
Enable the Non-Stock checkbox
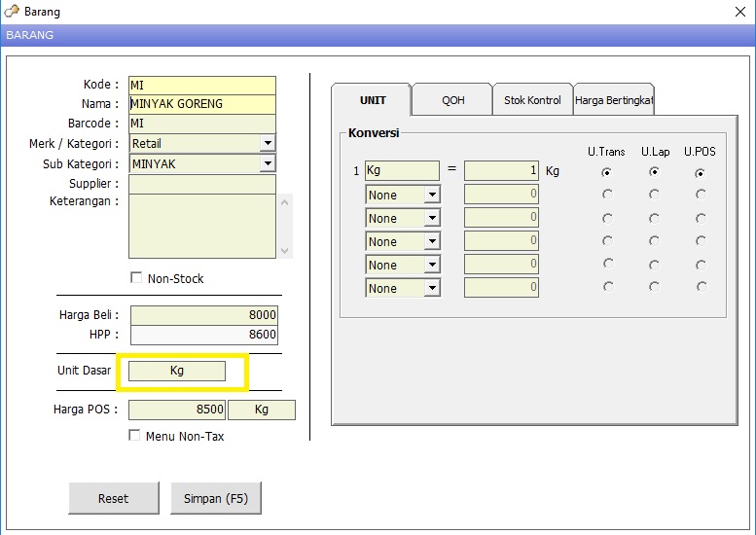point(136,278)
